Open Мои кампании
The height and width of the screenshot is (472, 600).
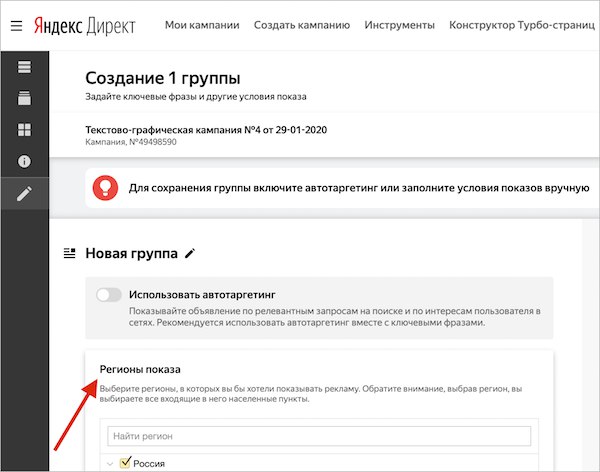coord(202,25)
